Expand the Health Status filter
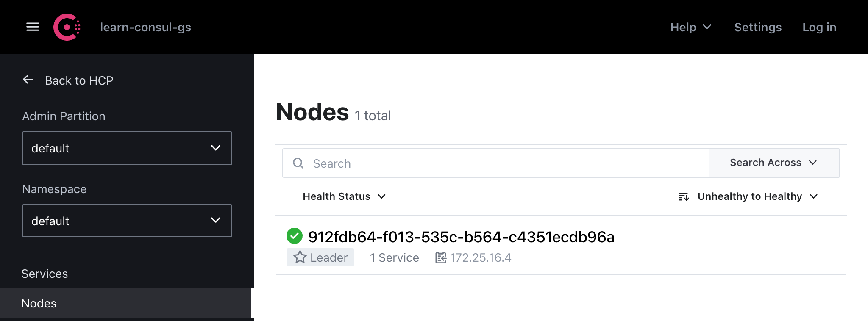 click(344, 196)
